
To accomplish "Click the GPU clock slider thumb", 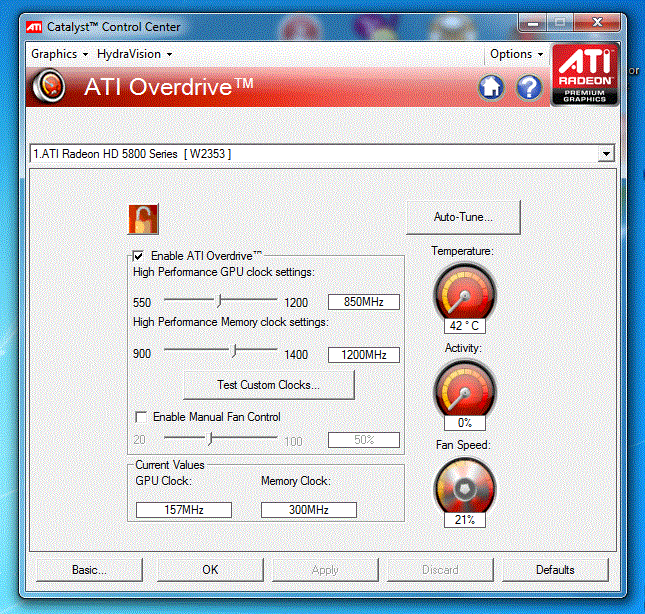I will pyautogui.click(x=220, y=301).
